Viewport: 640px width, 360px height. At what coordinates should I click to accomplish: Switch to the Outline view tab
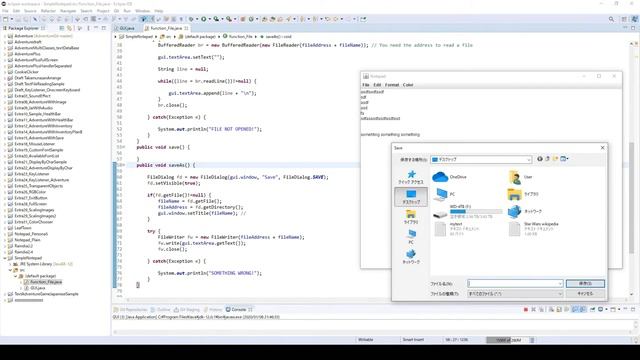pos(160,310)
